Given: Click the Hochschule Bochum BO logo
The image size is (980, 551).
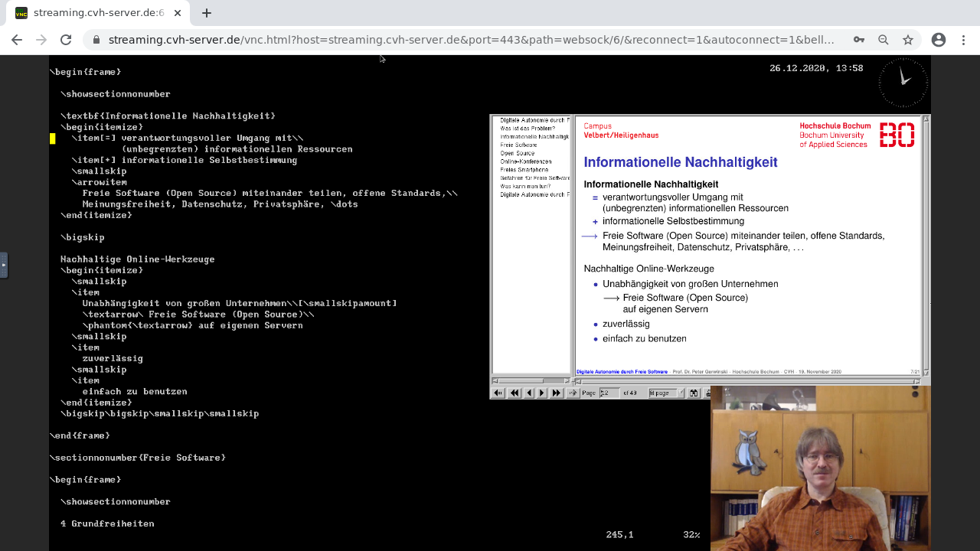Looking at the screenshot, I should tap(897, 135).
